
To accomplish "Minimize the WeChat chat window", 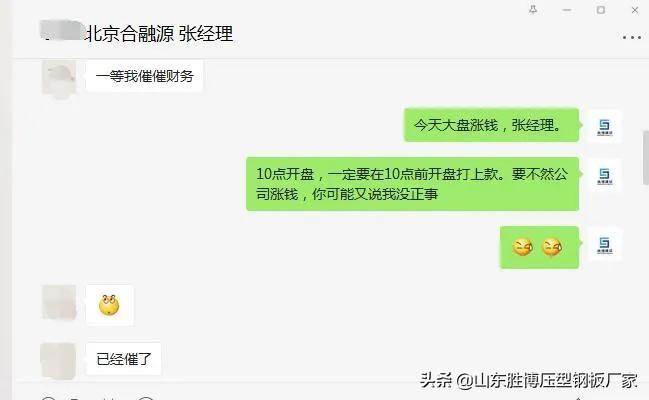I will coord(567,10).
